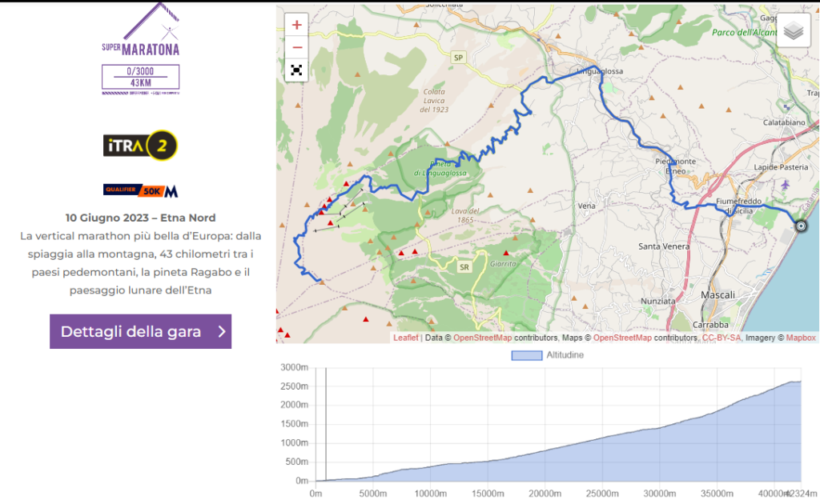
Task: Click the 20000m distance axis label
Action: click(x=545, y=494)
